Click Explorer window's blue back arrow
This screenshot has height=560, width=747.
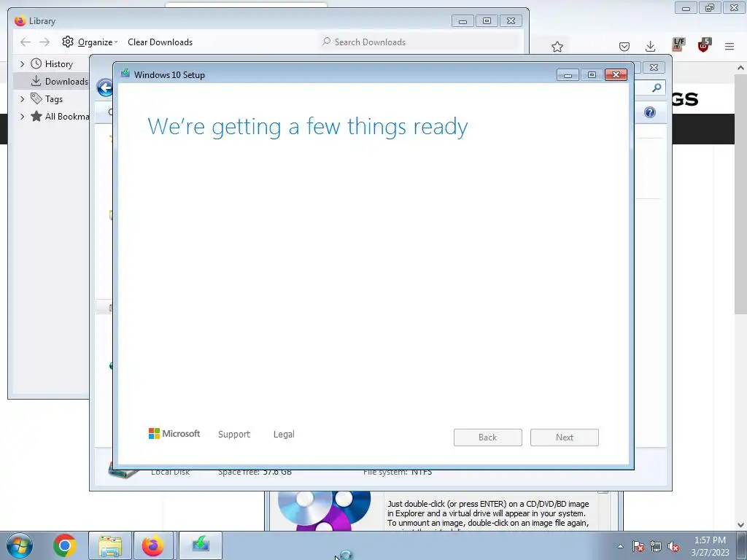click(104, 88)
